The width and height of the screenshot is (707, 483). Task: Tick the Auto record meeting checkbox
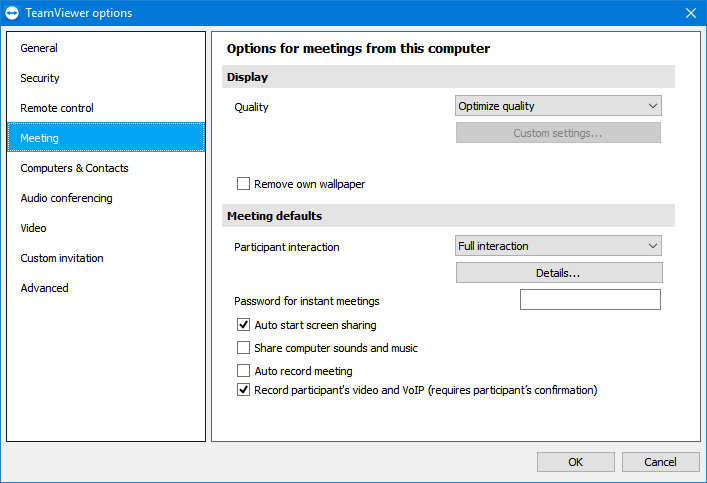point(243,371)
